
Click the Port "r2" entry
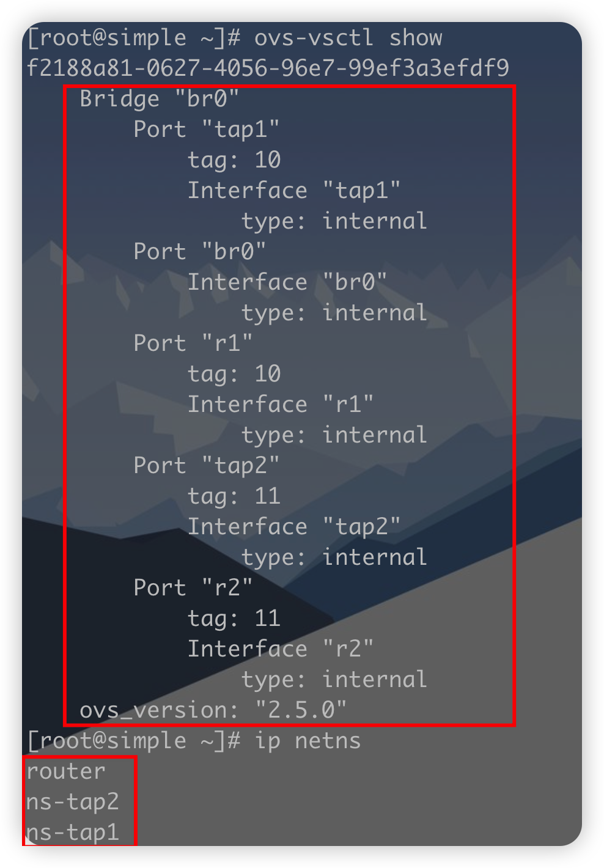pyautogui.click(x=193, y=587)
